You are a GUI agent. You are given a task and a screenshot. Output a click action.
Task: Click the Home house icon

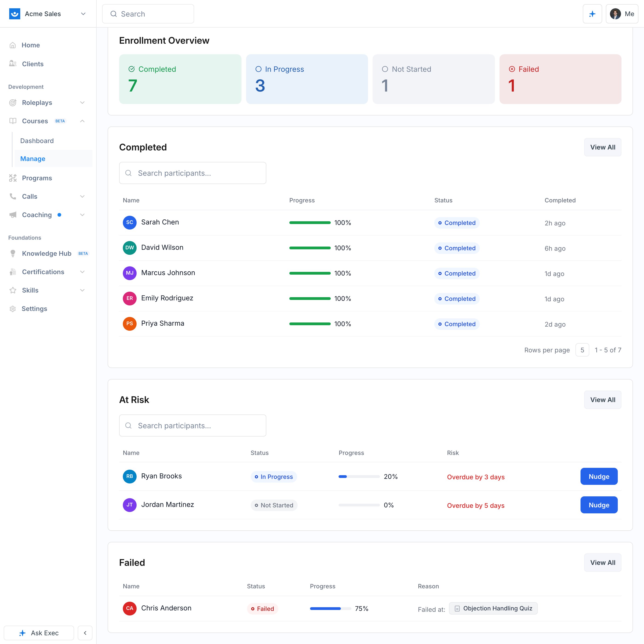pos(13,45)
